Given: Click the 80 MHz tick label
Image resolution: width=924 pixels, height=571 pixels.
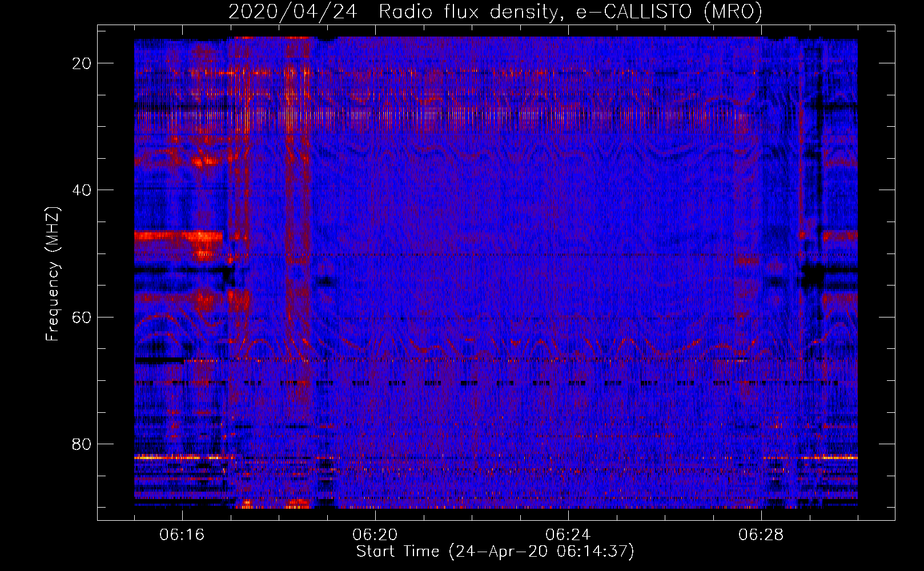Looking at the screenshot, I should 82,444.
